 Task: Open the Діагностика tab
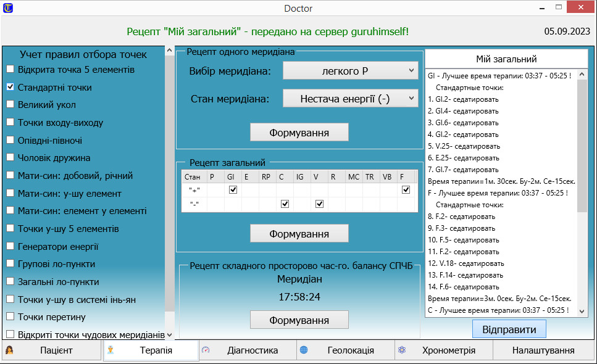click(252, 350)
